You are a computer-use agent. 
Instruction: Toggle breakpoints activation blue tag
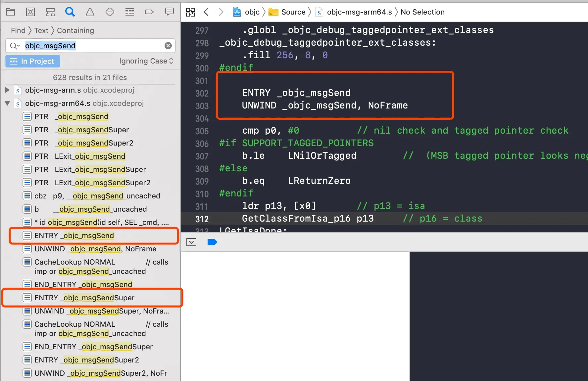212,242
